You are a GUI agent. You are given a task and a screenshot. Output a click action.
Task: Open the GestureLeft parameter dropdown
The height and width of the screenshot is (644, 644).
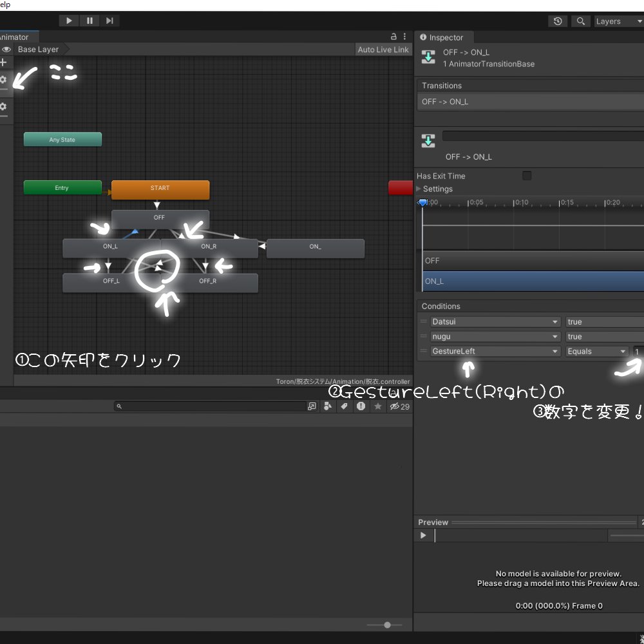point(495,351)
